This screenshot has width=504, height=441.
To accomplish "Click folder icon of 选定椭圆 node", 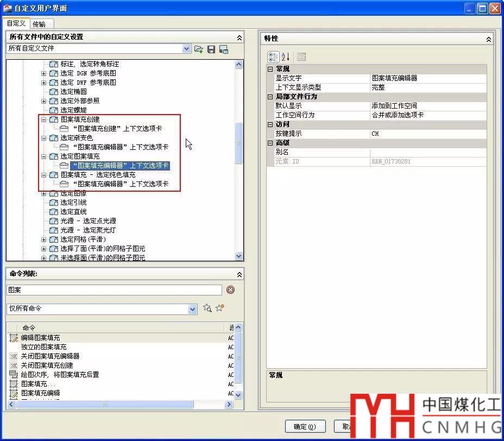I will 54,92.
